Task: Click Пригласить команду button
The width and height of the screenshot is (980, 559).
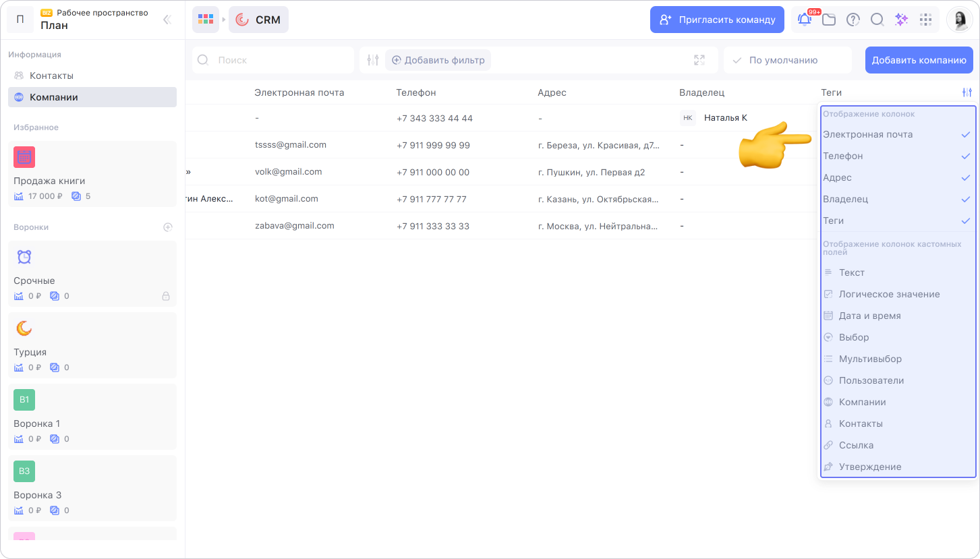Action: pos(717,20)
